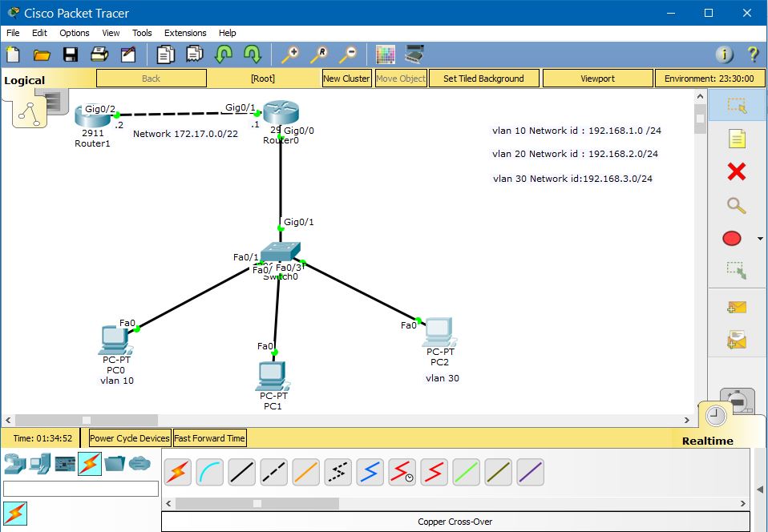Open the drawing shape dropdown arrow
Screen dimensions: 768x532
point(760,239)
